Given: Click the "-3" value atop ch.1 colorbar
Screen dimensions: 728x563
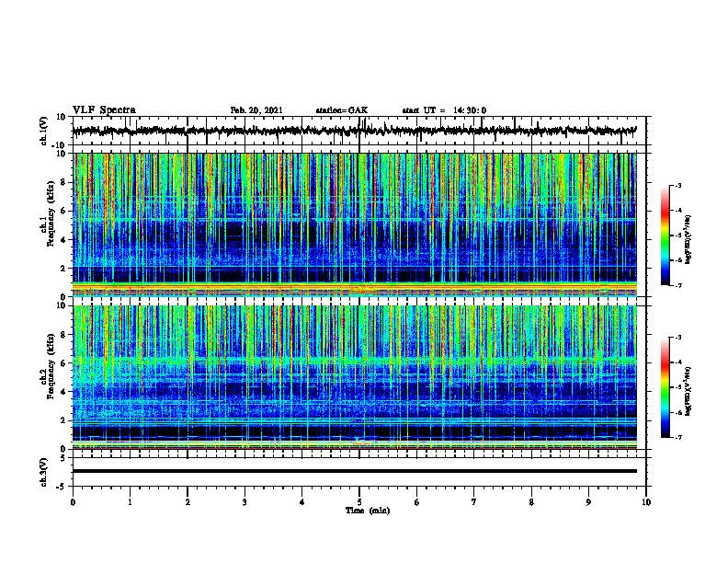Looking at the screenshot, I should point(677,185).
